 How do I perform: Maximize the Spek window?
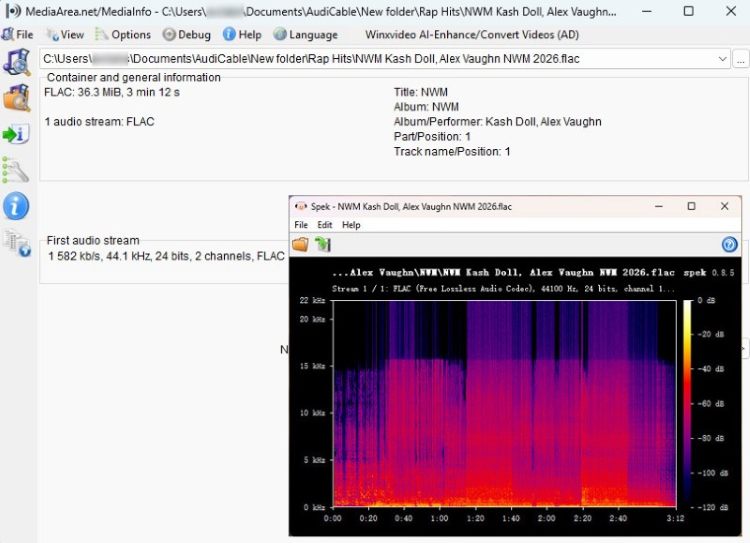click(x=691, y=206)
